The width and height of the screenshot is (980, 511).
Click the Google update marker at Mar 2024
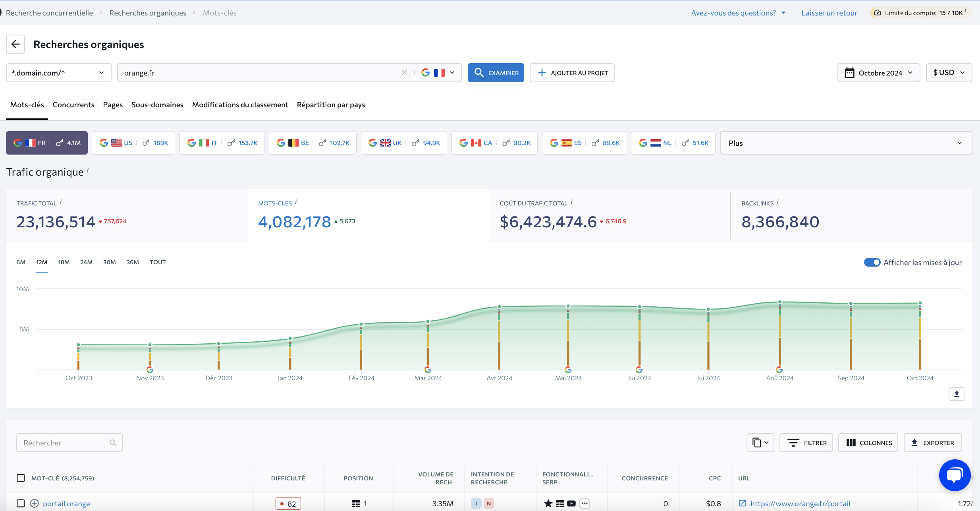point(428,370)
